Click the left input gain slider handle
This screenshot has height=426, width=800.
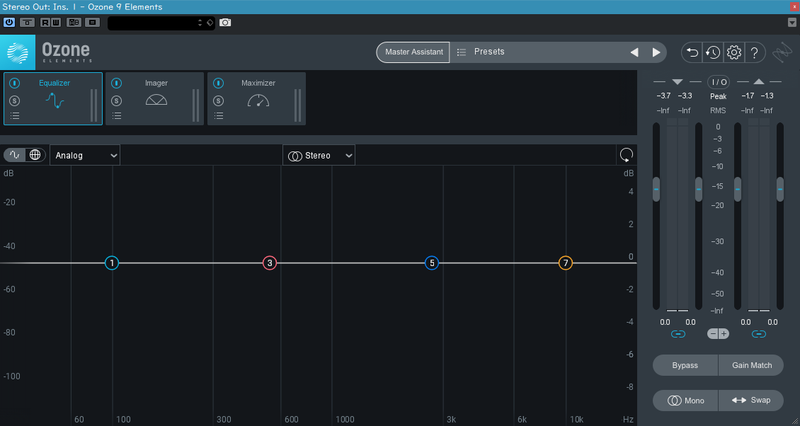[x=656, y=189]
